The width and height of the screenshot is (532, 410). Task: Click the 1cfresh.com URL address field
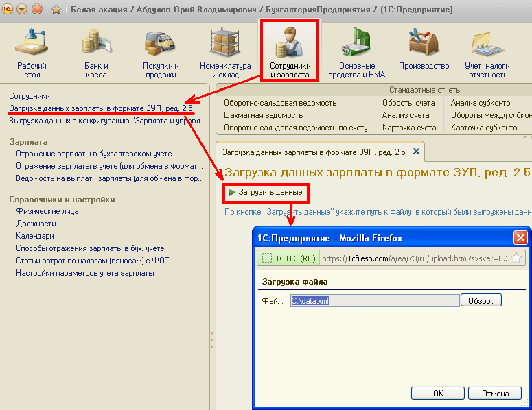[x=414, y=258]
